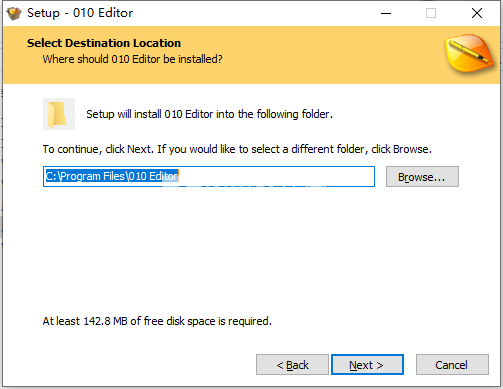Cancel the 010 Editor installation

point(452,365)
